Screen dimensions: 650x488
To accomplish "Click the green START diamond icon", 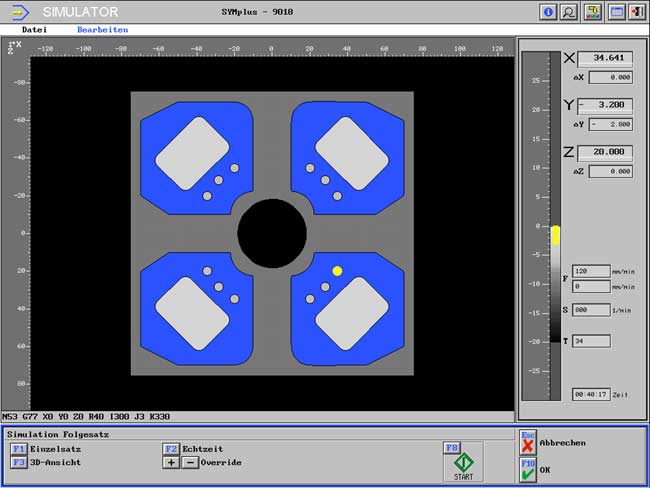I will point(463,463).
